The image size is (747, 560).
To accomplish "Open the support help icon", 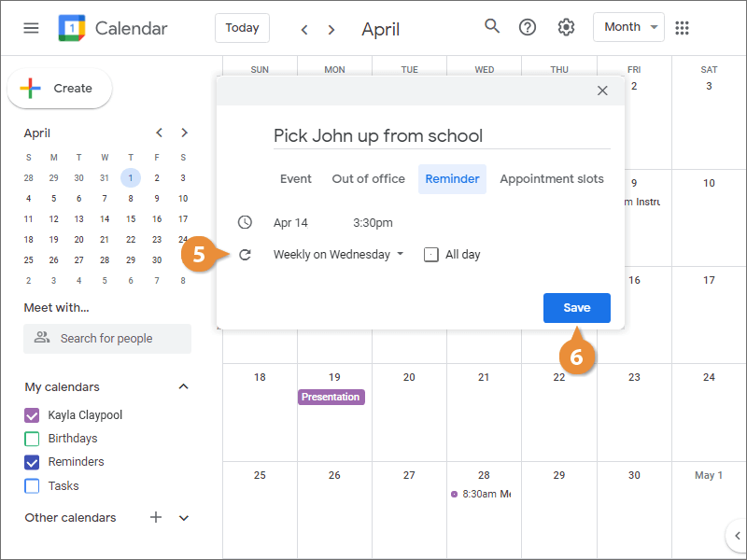I will (x=528, y=27).
